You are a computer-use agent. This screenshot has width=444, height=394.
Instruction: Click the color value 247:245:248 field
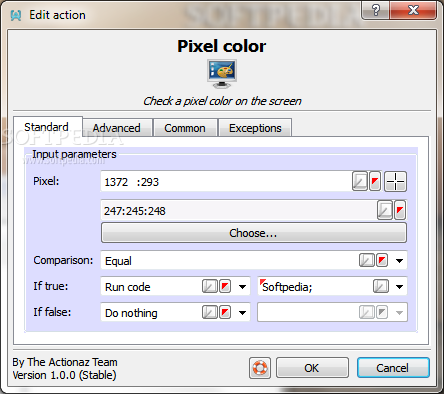tap(239, 211)
